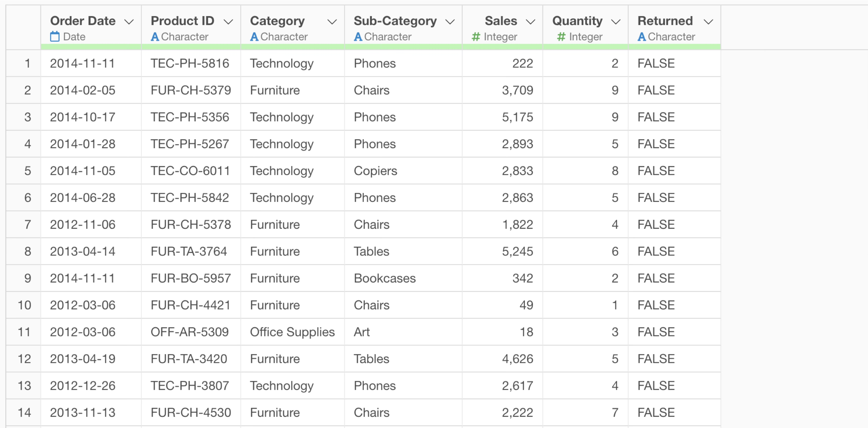This screenshot has width=868, height=428.
Task: Click the Date calendar icon under Order Date
Action: coord(55,36)
